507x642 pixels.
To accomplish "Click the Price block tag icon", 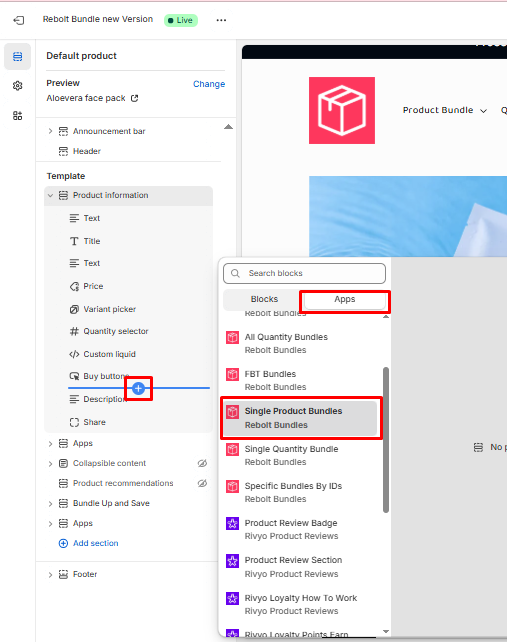I will click(74, 286).
